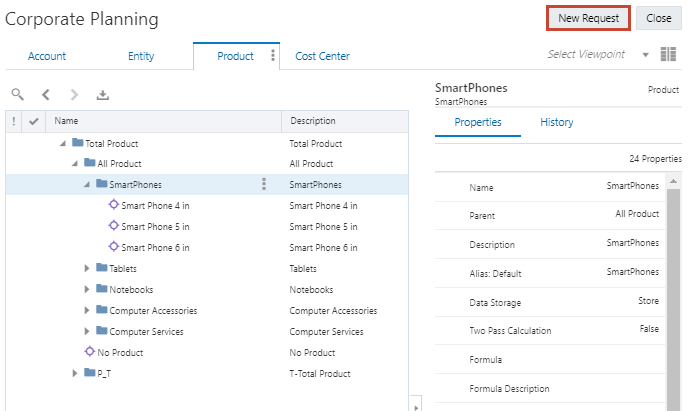693x411 pixels.
Task: Switch to the Cost Center tab
Action: tap(322, 56)
